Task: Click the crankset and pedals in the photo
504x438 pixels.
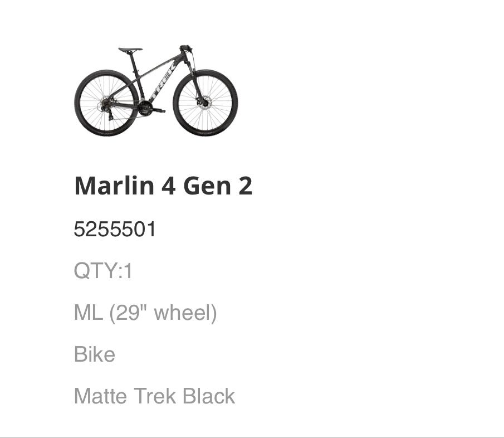Action: pyautogui.click(x=146, y=107)
